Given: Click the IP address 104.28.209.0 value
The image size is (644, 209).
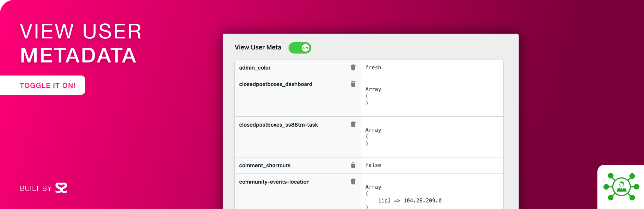Looking at the screenshot, I should click(422, 200).
